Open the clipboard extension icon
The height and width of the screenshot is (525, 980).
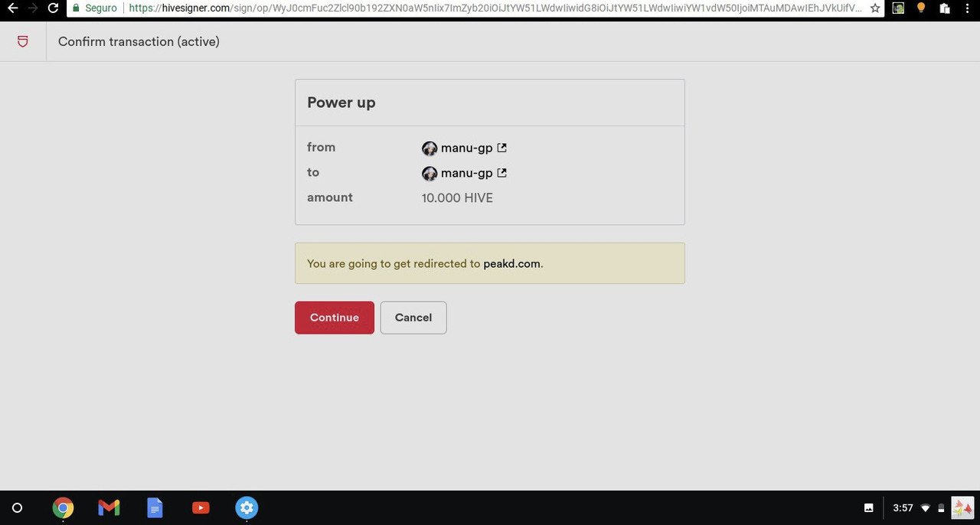click(944, 8)
